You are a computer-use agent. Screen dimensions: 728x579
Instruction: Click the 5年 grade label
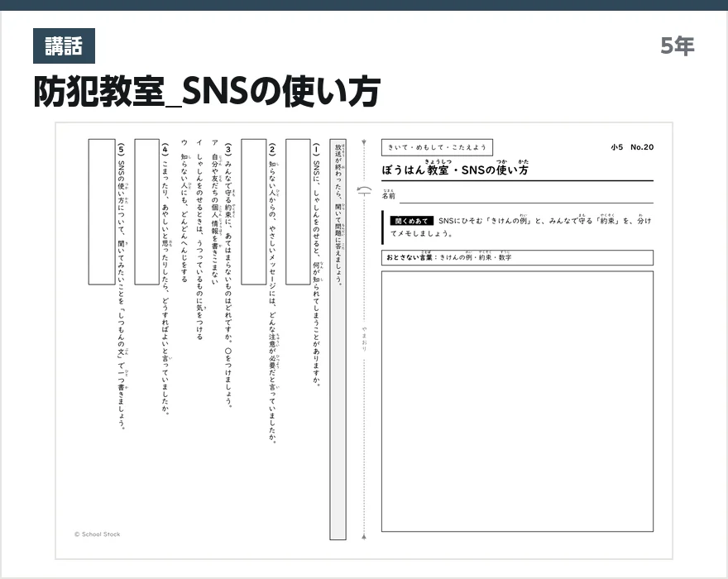coord(677,46)
